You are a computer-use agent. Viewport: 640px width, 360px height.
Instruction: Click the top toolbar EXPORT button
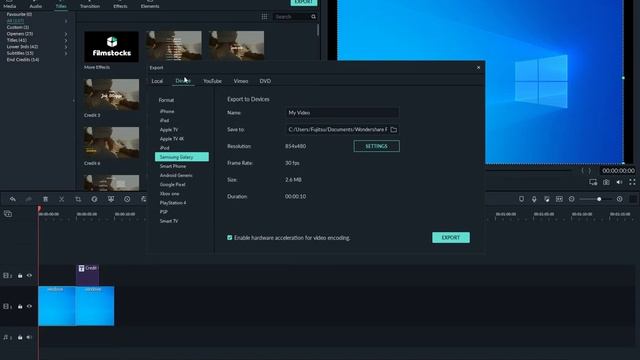(304, 2)
